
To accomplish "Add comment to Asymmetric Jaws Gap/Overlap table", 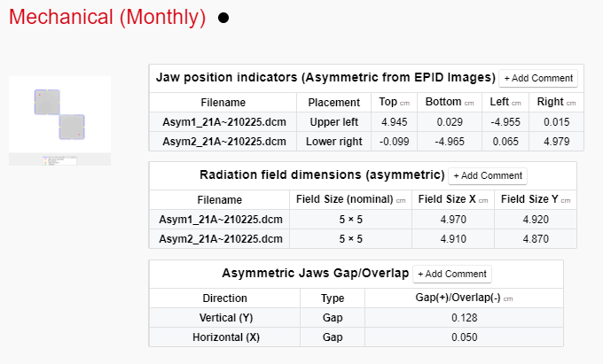I will [x=452, y=274].
